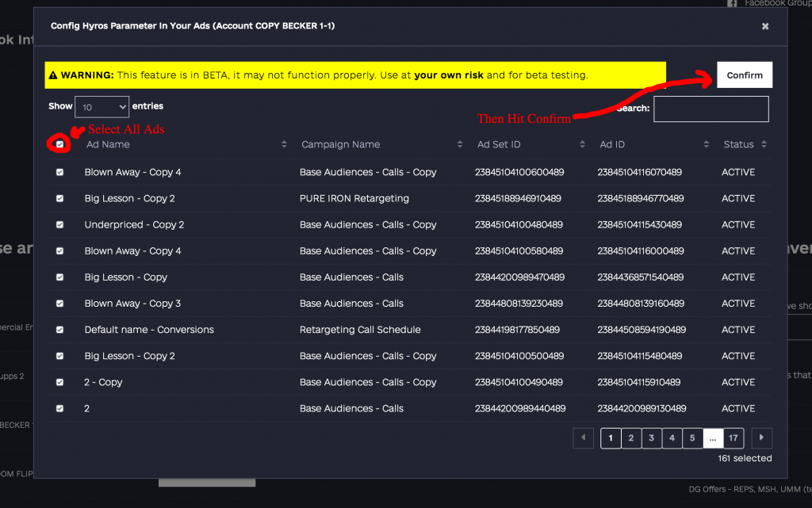
Task: Click the Ad ID column sort arrows
Action: click(706, 144)
